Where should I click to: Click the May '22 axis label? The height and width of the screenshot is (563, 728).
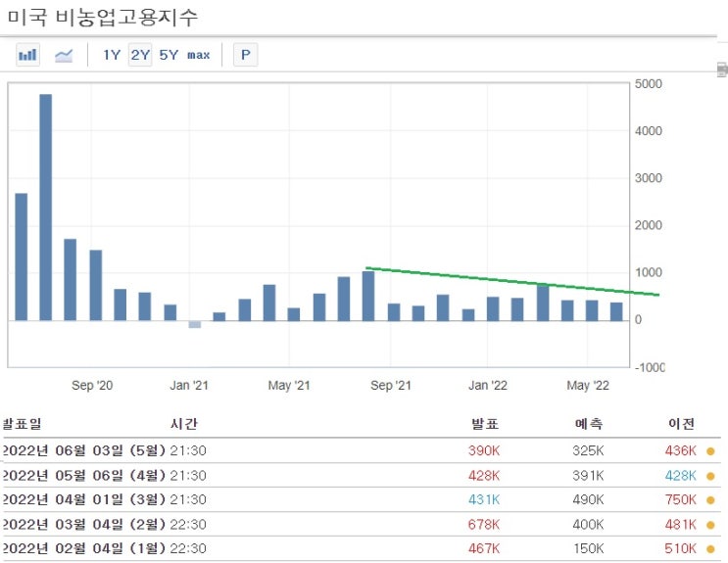click(x=588, y=385)
